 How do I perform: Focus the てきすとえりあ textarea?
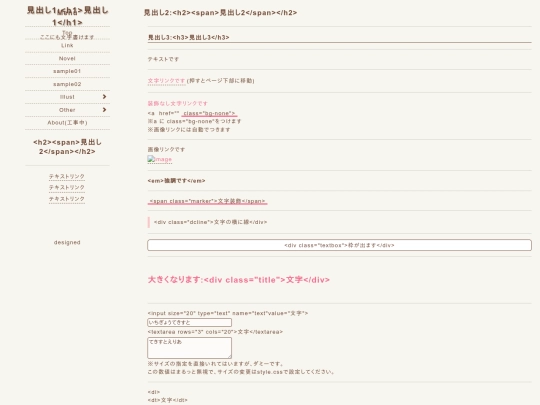189,348
